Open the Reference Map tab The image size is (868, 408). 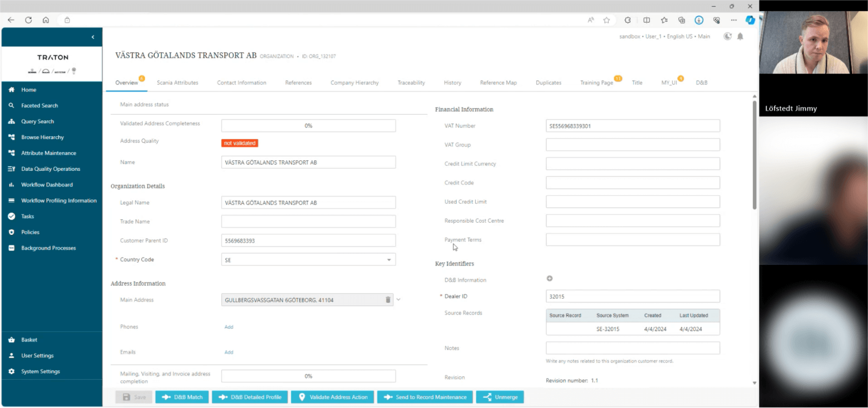coord(499,83)
